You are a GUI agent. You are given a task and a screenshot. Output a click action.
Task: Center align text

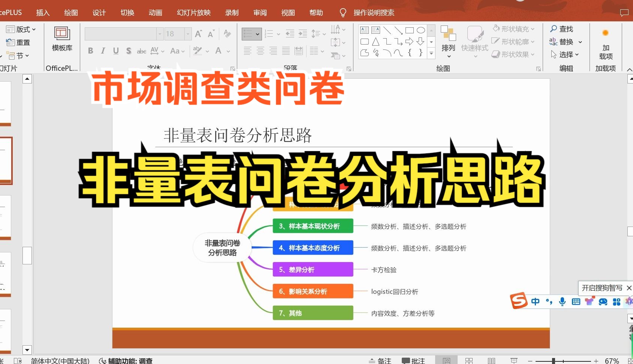(x=260, y=51)
